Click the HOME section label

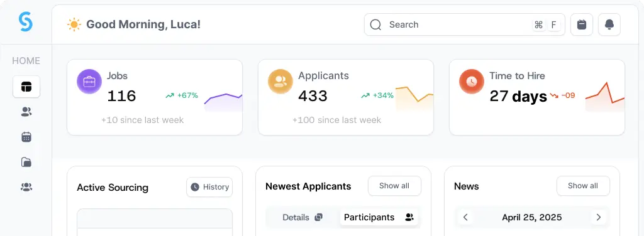click(x=26, y=61)
